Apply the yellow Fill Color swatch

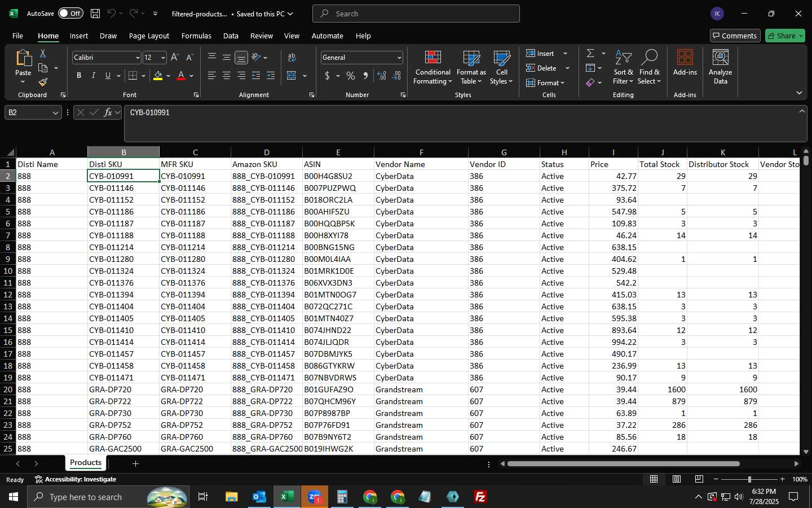(158, 76)
